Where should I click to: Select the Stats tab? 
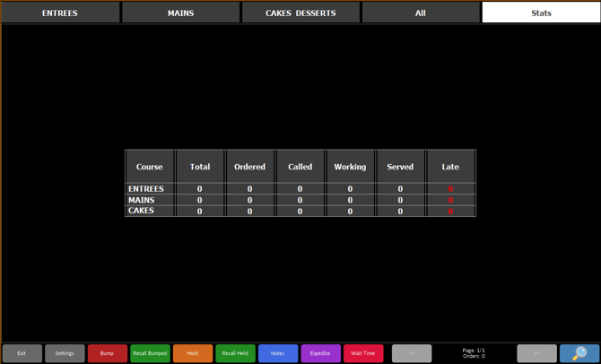[541, 13]
